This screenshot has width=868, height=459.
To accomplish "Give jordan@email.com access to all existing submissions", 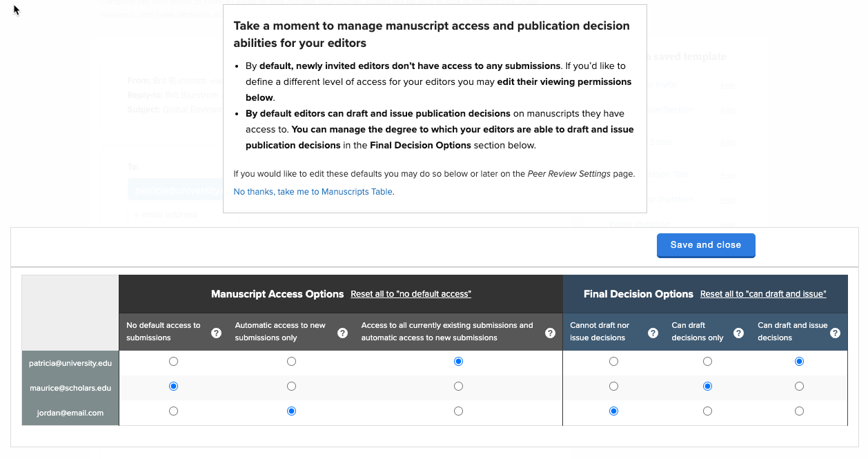I will (x=458, y=411).
